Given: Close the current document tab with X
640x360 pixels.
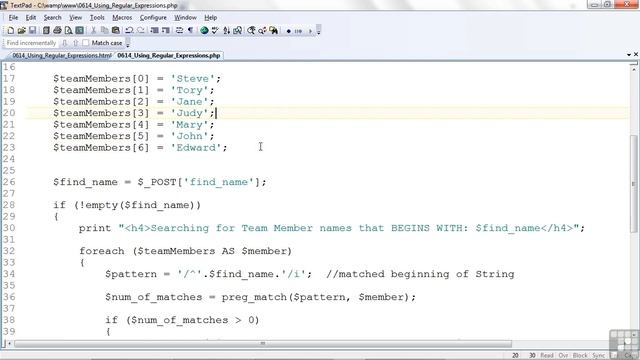Looking at the screenshot, I should 636,54.
